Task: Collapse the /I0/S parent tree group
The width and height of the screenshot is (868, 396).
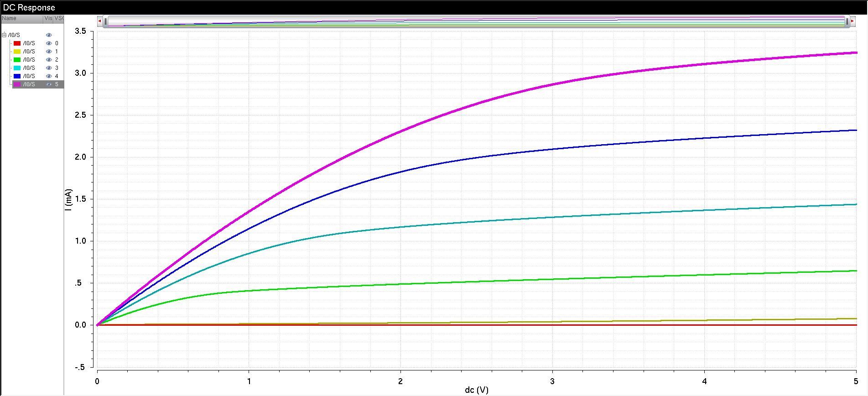Action: click(4, 35)
